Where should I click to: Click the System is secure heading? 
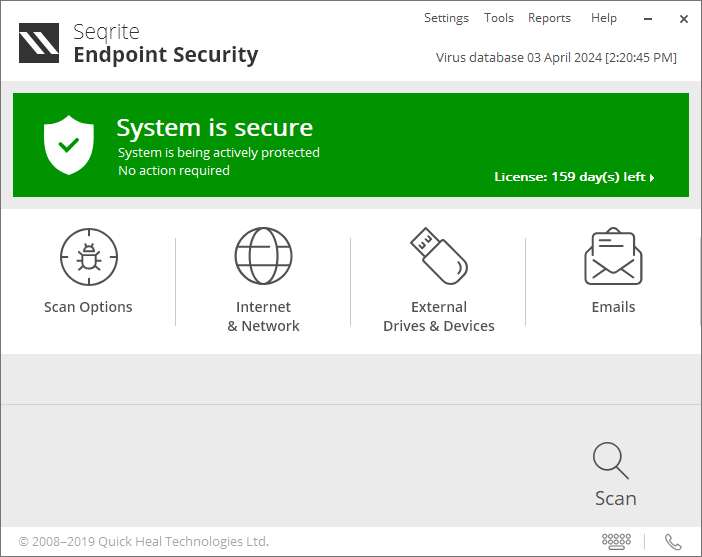(x=214, y=127)
